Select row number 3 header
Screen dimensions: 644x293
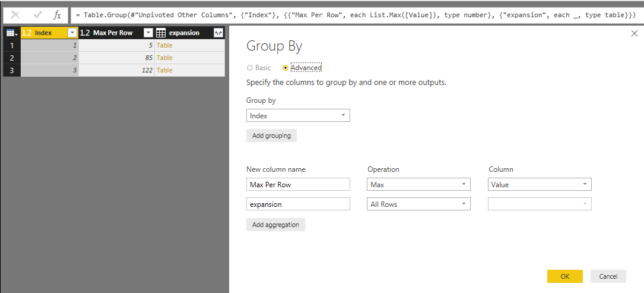[12, 70]
